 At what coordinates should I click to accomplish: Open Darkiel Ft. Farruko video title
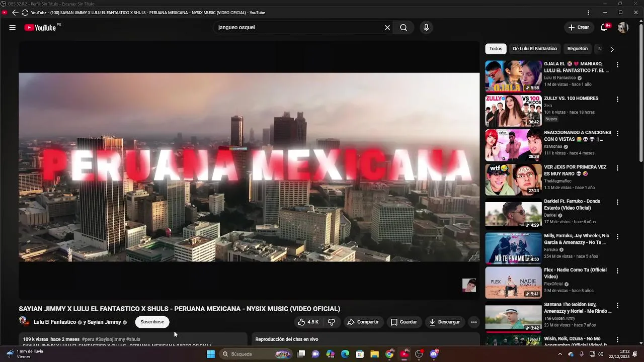tap(572, 205)
